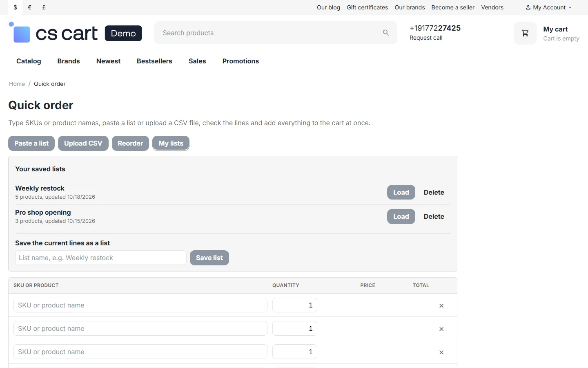Click the Request call link
This screenshot has width=588, height=368.
pos(426,38)
